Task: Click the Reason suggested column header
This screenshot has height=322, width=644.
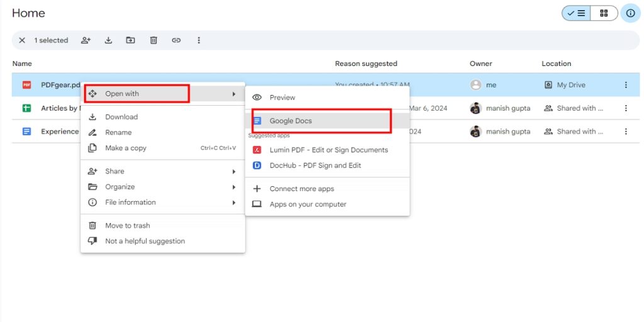Action: pyautogui.click(x=366, y=64)
